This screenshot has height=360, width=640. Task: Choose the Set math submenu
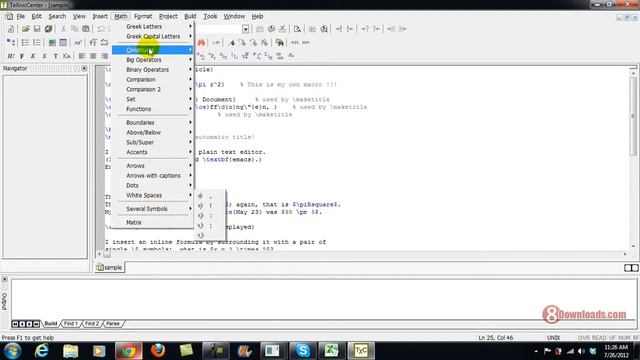153,99
